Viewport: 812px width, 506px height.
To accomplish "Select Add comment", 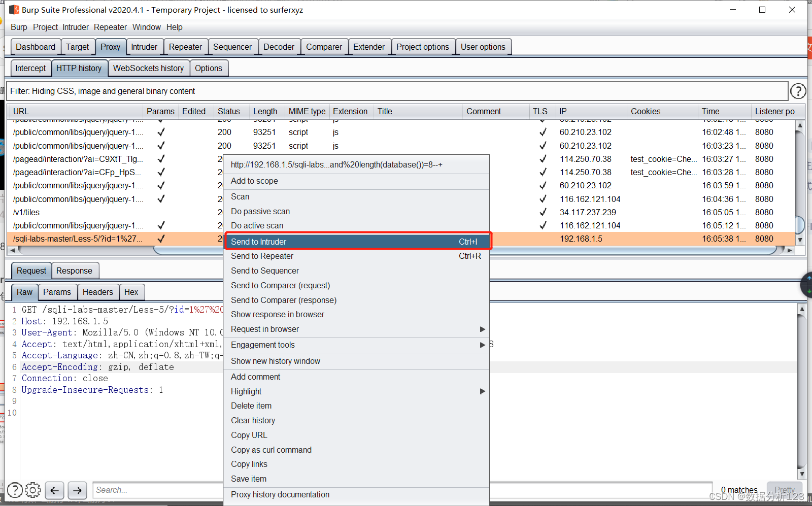I will 356,377.
